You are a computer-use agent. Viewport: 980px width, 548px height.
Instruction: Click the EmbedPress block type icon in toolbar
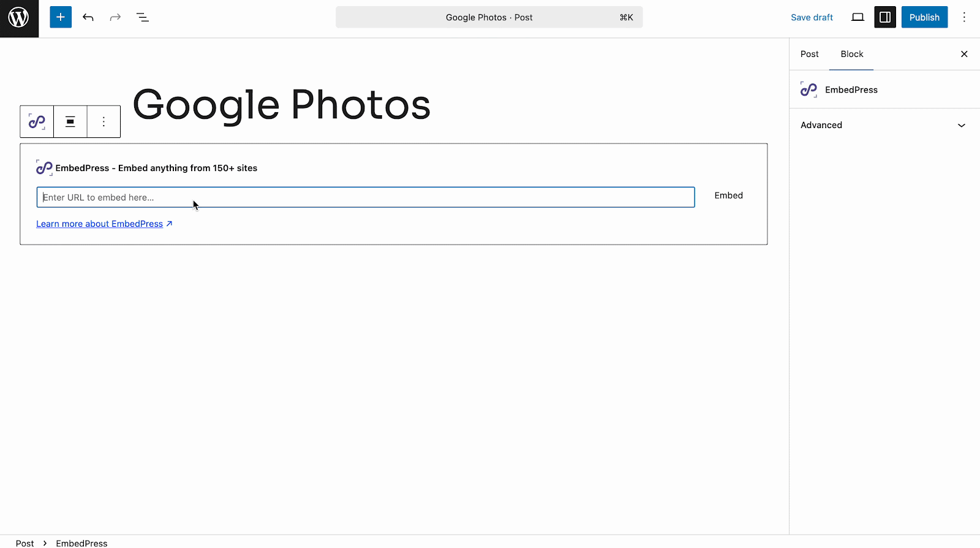(37, 122)
